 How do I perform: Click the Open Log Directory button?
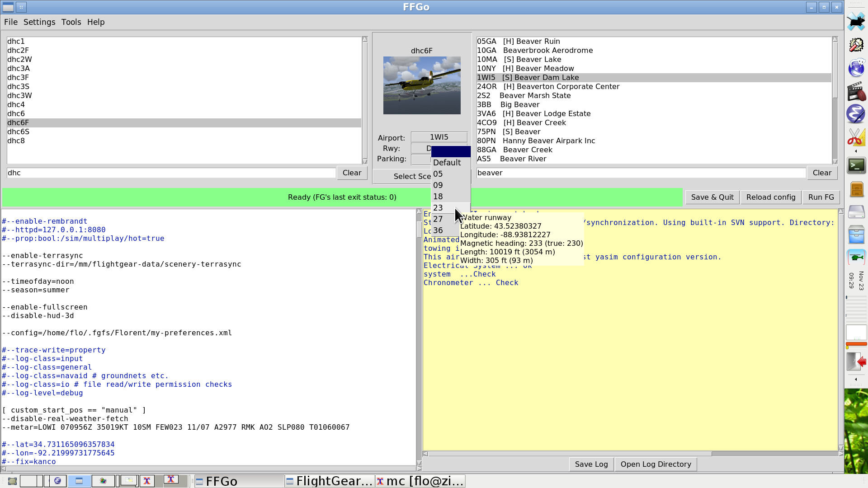[x=656, y=464]
